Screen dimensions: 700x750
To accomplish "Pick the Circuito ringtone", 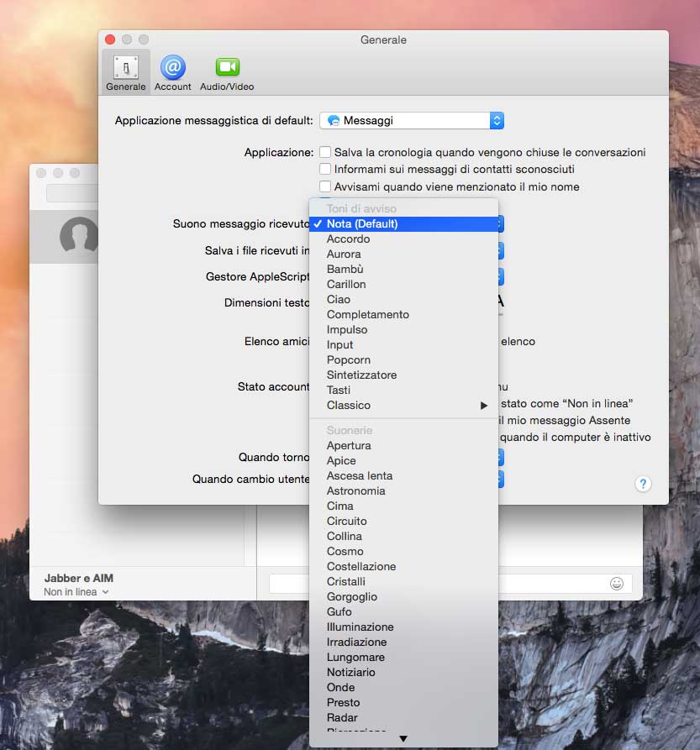I will [x=403, y=522].
